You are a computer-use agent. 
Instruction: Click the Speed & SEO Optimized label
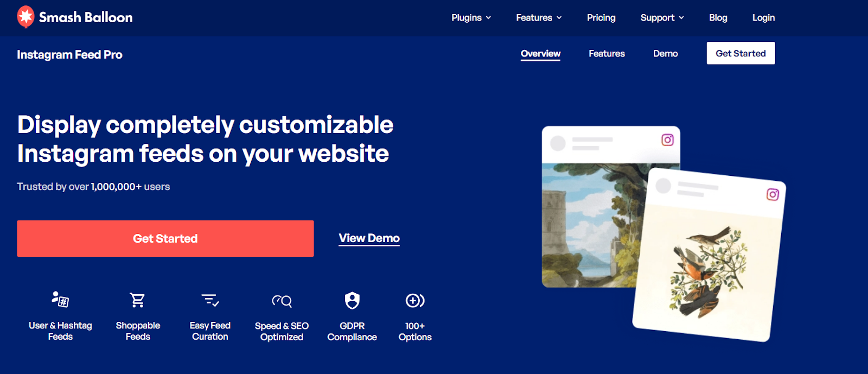click(282, 332)
